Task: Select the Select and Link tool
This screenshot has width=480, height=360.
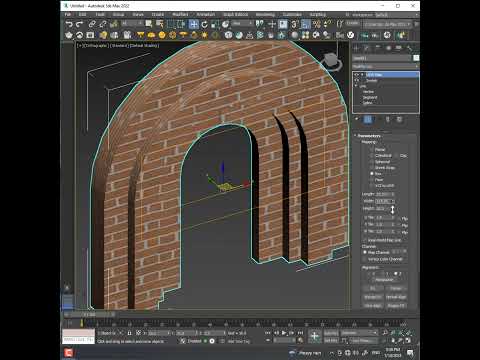Action: (92, 24)
